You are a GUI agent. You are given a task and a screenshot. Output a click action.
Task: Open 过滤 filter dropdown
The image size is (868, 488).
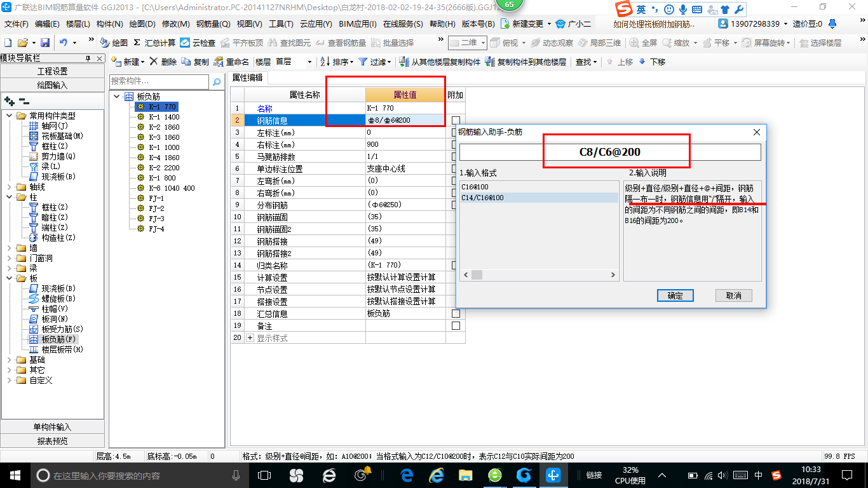375,62
